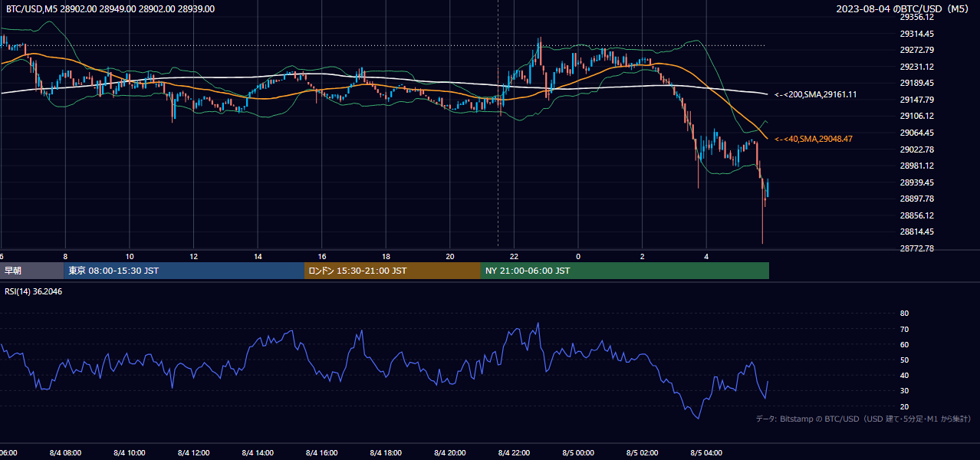The image size is (980, 460).
Task: Click the Bitstamp データ source note
Action: pyautogui.click(x=863, y=419)
